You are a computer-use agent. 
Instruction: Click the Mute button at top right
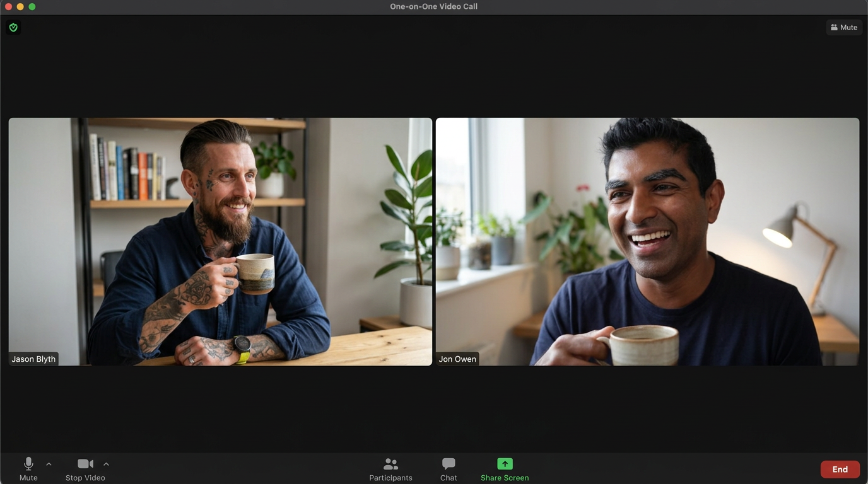(844, 28)
